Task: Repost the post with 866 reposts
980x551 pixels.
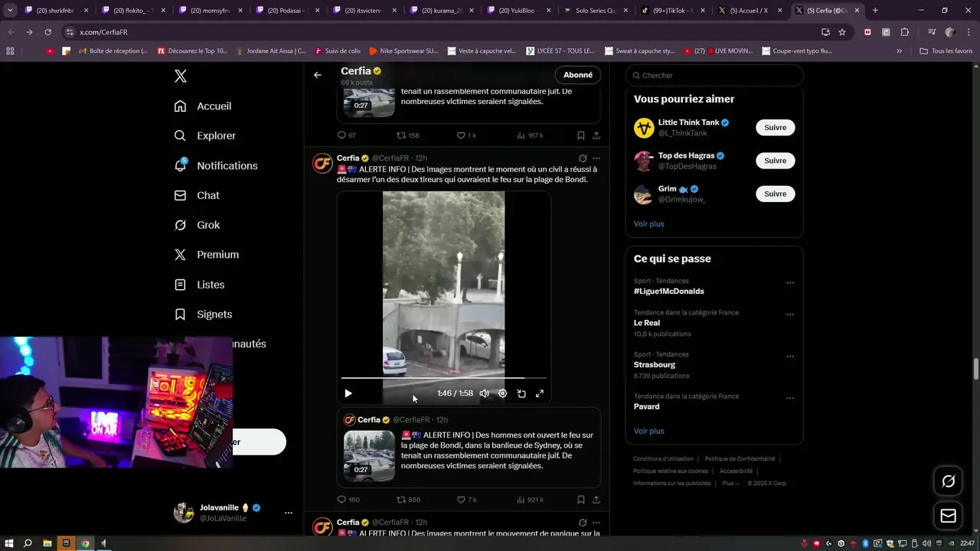Action: 408,500
